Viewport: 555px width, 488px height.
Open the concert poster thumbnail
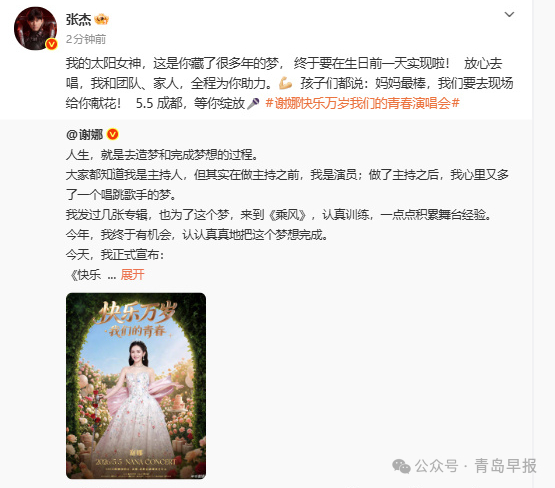136,386
